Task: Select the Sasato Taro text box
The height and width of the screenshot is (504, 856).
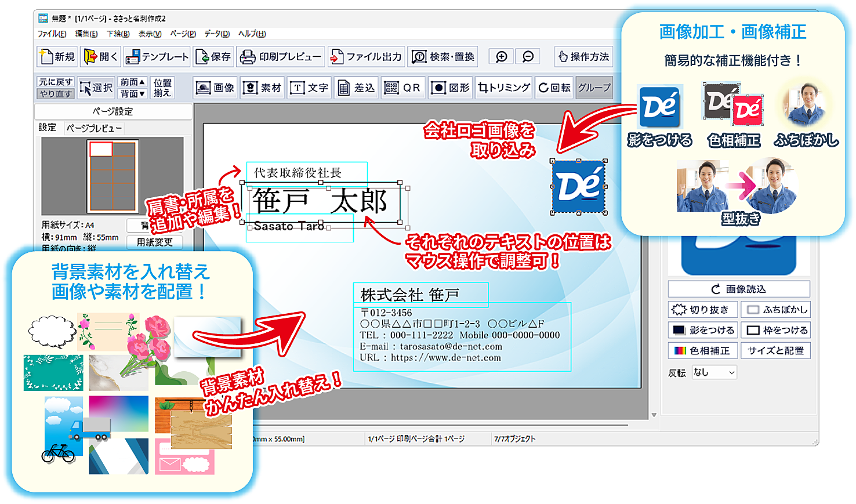Action: point(300,227)
